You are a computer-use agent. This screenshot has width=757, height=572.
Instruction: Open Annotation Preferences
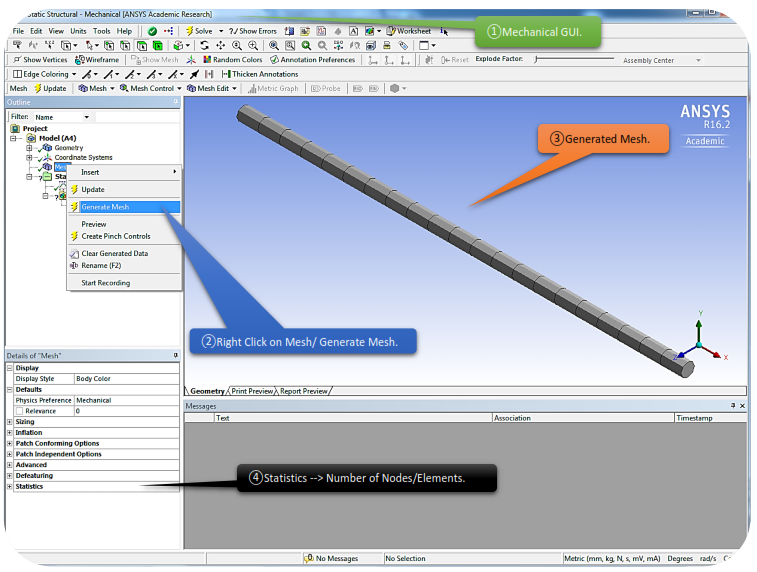[312, 60]
